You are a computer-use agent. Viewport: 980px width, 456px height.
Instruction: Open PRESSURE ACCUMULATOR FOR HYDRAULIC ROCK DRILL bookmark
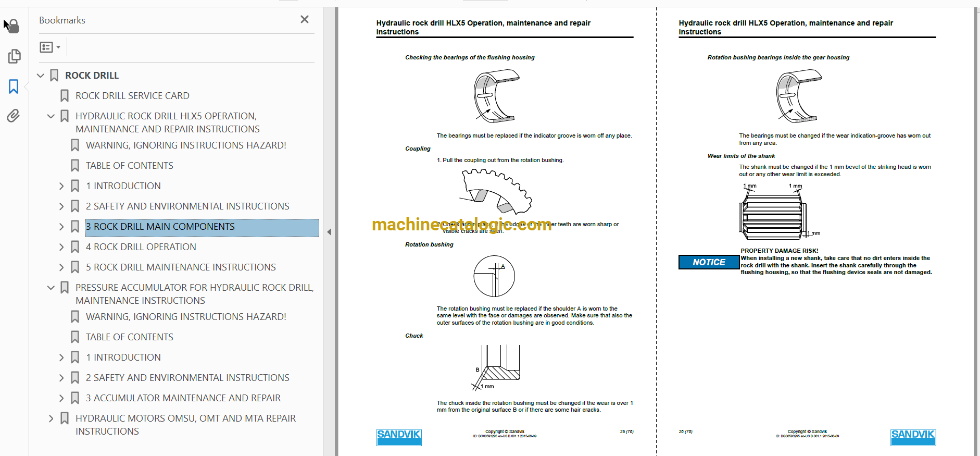(x=194, y=294)
